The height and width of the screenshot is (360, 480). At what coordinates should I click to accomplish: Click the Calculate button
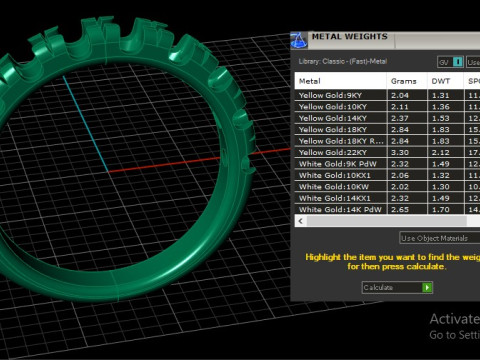[x=397, y=287]
